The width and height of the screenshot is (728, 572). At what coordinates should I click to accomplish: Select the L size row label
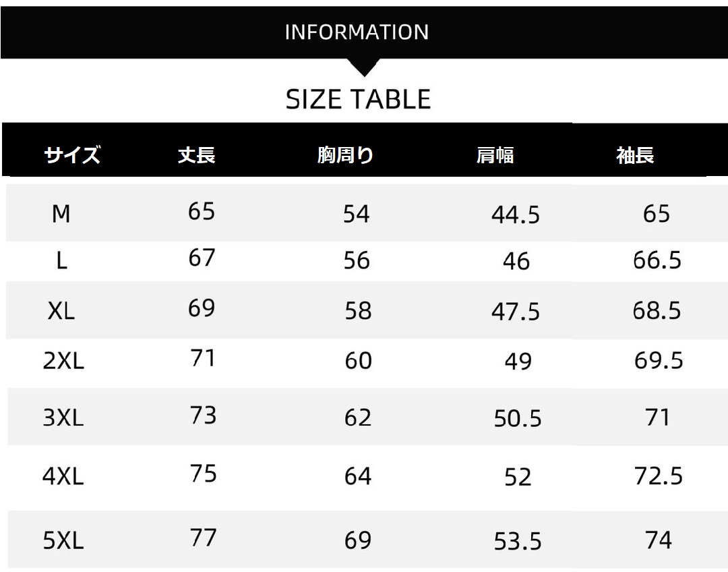pyautogui.click(x=62, y=260)
